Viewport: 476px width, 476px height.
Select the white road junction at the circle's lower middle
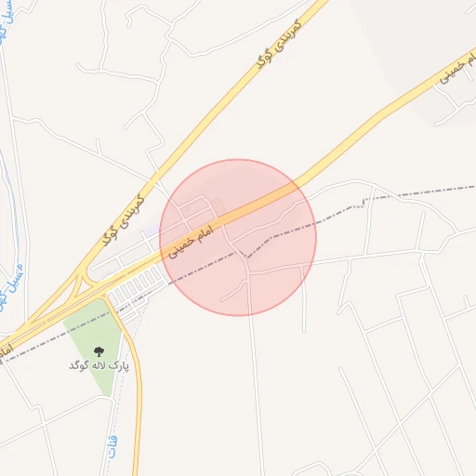248,272
